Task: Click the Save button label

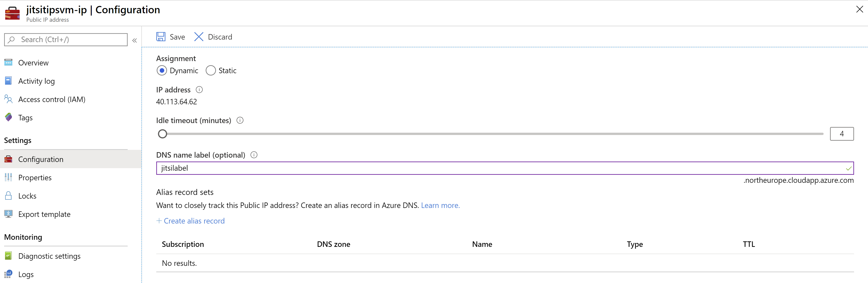Action: [x=177, y=37]
